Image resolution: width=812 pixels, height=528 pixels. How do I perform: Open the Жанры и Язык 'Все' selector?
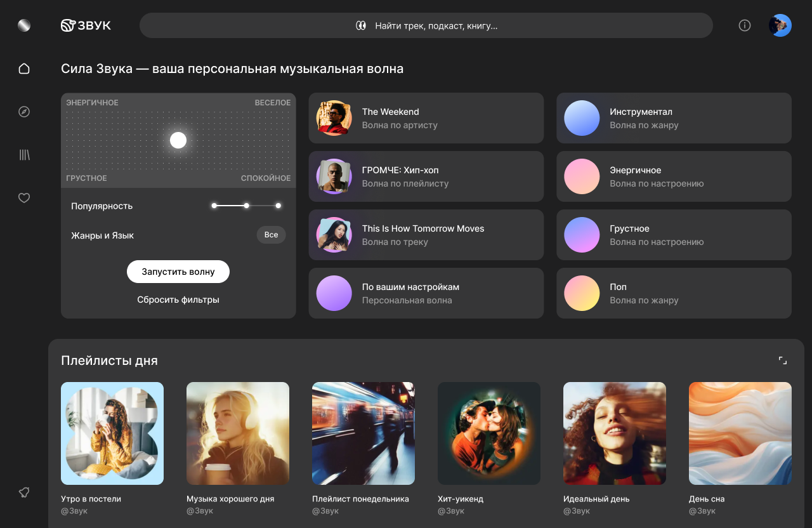[x=271, y=235]
